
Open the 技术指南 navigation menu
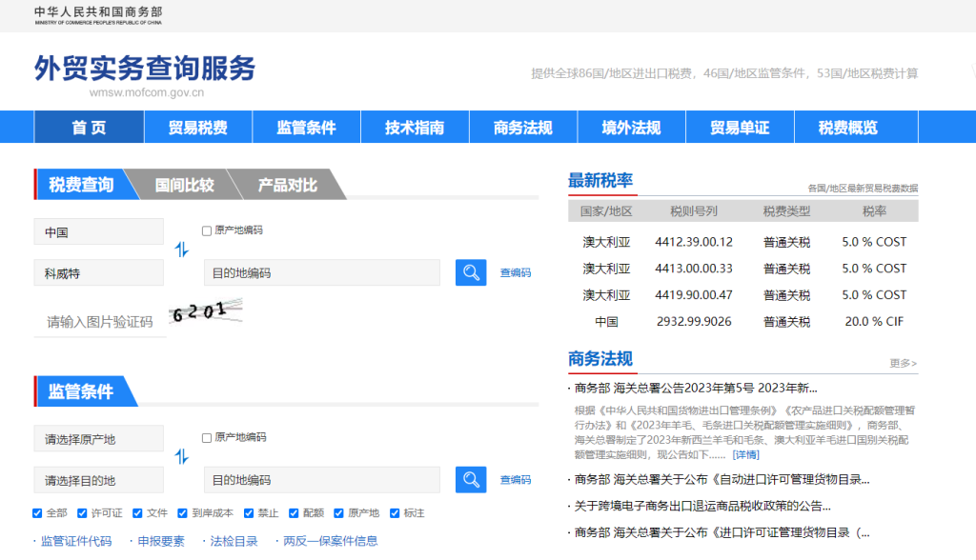415,127
